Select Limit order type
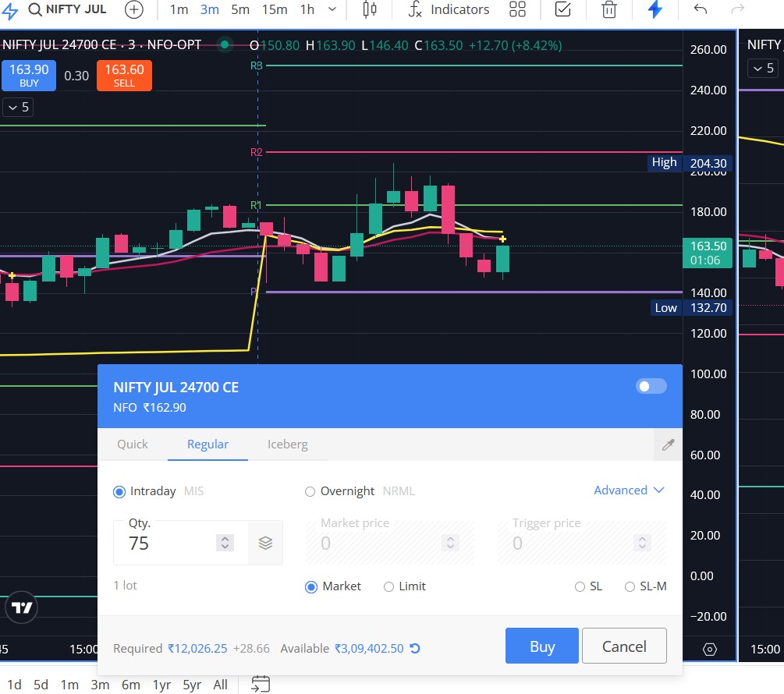Viewport: 784px width, 694px height. click(x=389, y=586)
